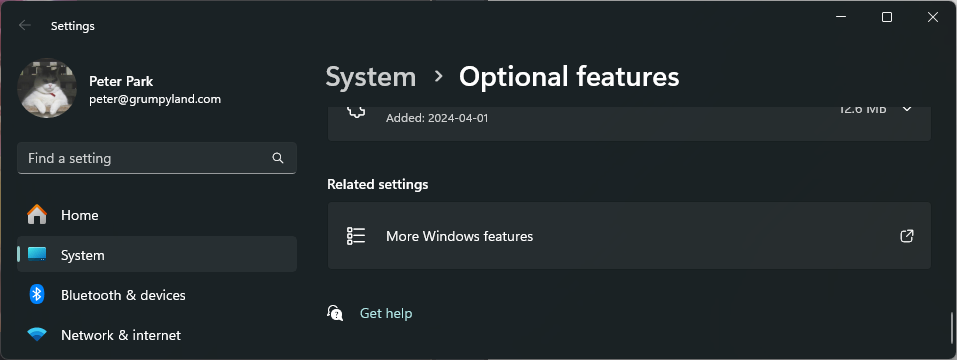Click the Wi-Fi network icon
The width and height of the screenshot is (957, 360).
pos(37,334)
